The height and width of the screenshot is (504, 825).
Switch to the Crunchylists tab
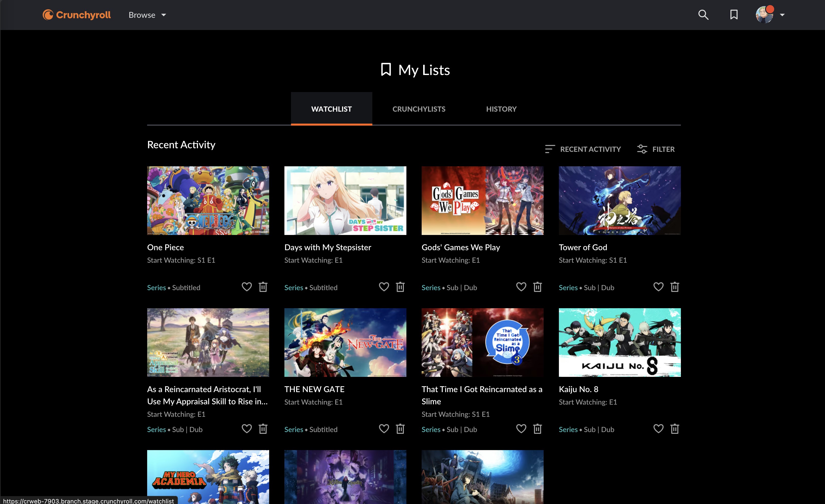click(419, 109)
